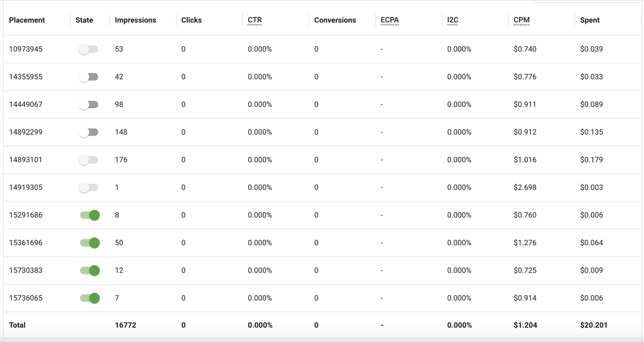Click the CPM header to view its tooltip
The width and height of the screenshot is (644, 342).
click(x=521, y=20)
